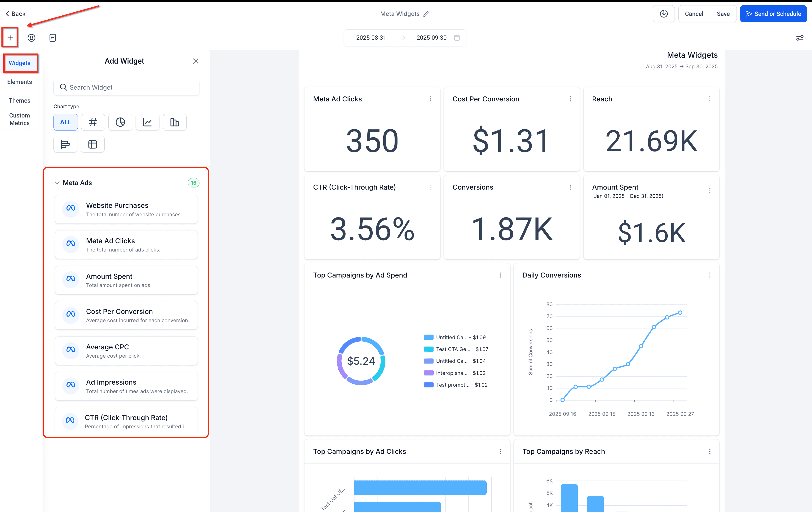Screen dimensions: 812x512
Task: Add the Amount Spent widget card
Action: point(126,280)
